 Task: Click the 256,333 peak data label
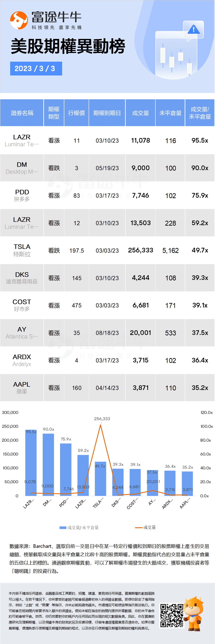(102, 419)
